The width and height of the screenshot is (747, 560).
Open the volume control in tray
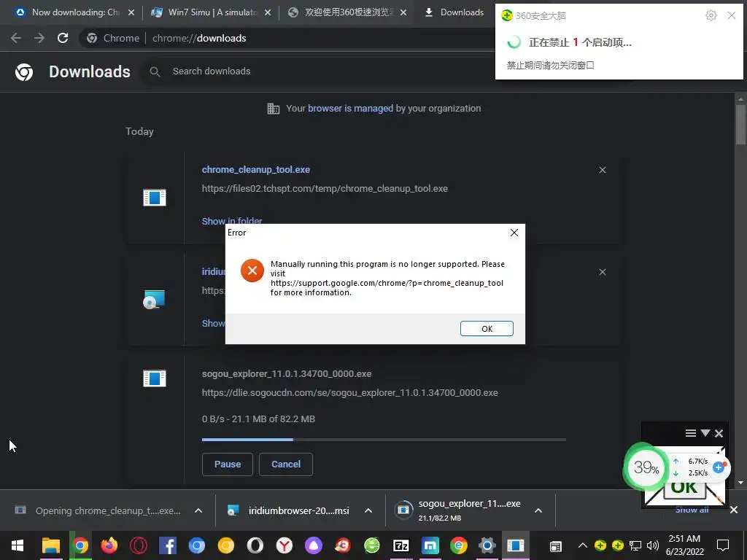tap(653, 545)
